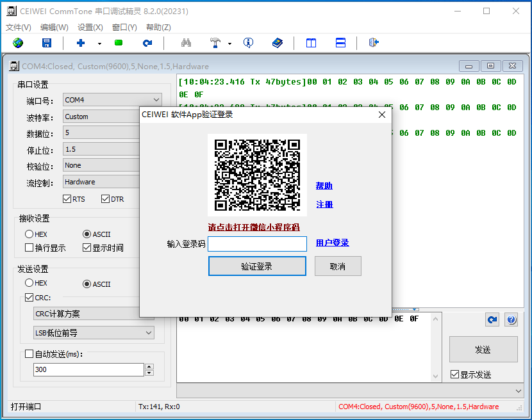This screenshot has width=532, height=420.
Task: Open the 设置(X) menu
Action: (x=90, y=28)
